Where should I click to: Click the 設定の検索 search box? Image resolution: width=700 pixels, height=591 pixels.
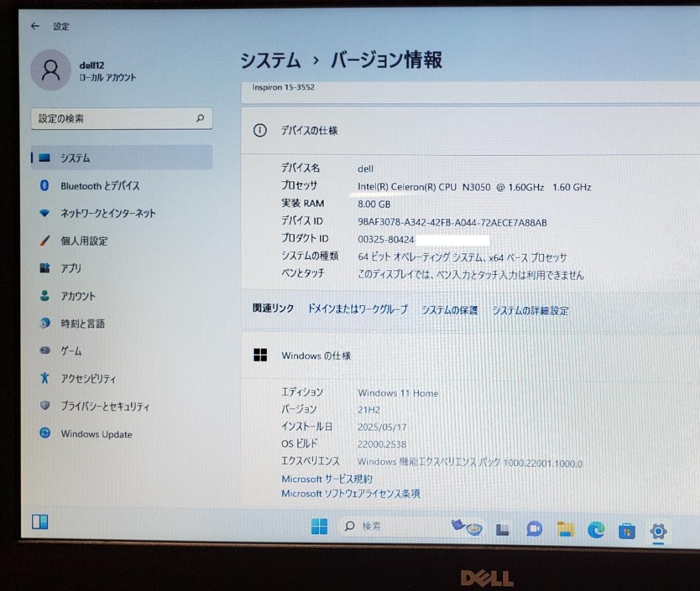(122, 119)
